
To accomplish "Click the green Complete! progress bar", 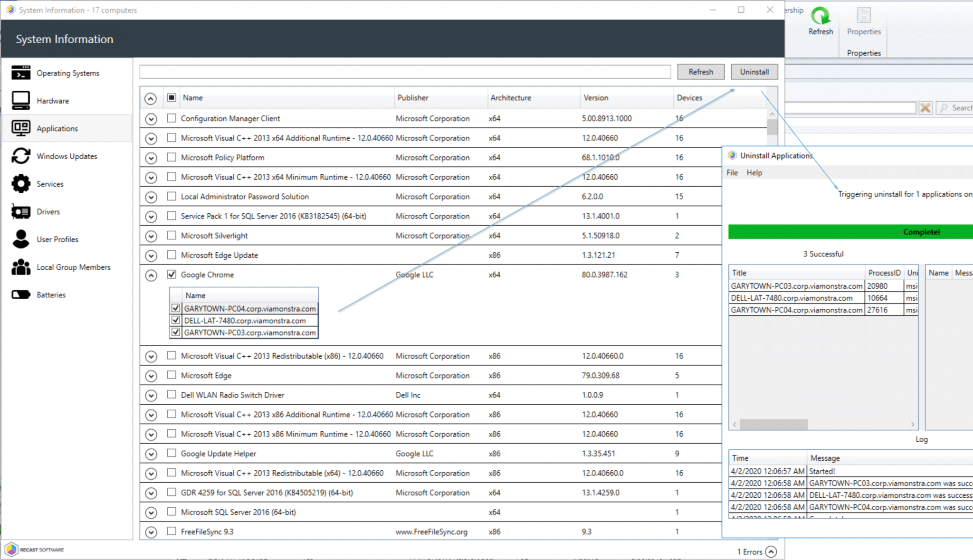I will point(850,232).
